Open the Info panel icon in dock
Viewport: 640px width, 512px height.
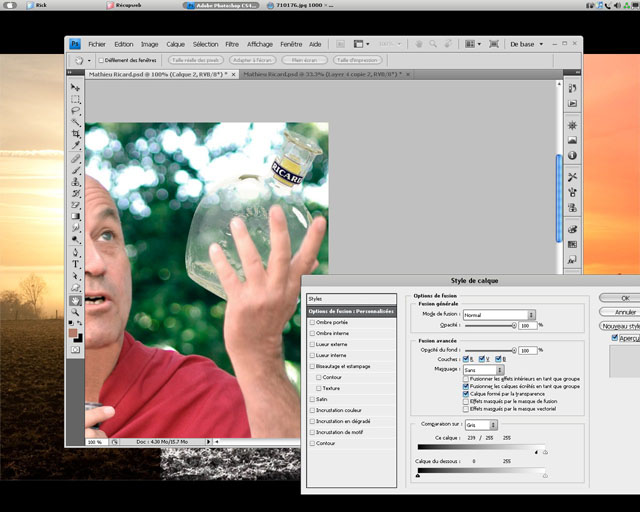(572, 155)
